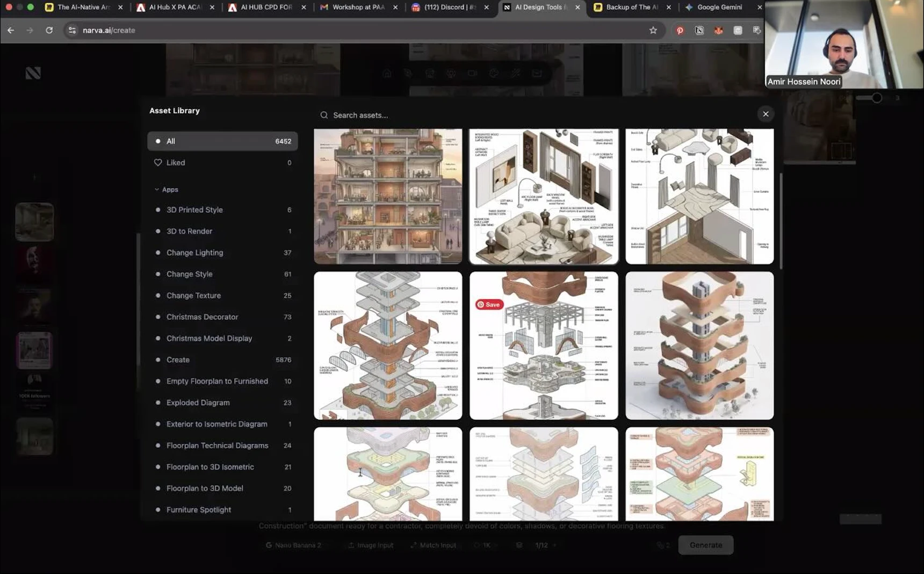Image resolution: width=924 pixels, height=574 pixels.
Task: Open the Narva logo home icon
Action: click(x=33, y=73)
